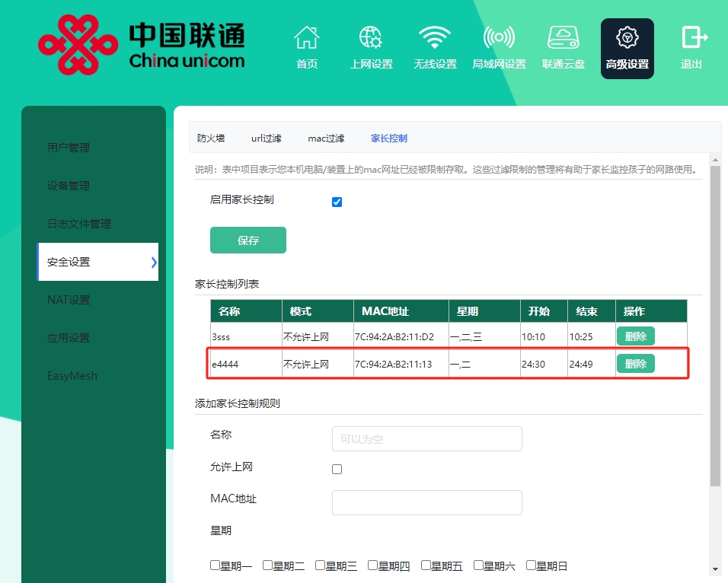Click end time 10:25 cell

[x=592, y=336]
